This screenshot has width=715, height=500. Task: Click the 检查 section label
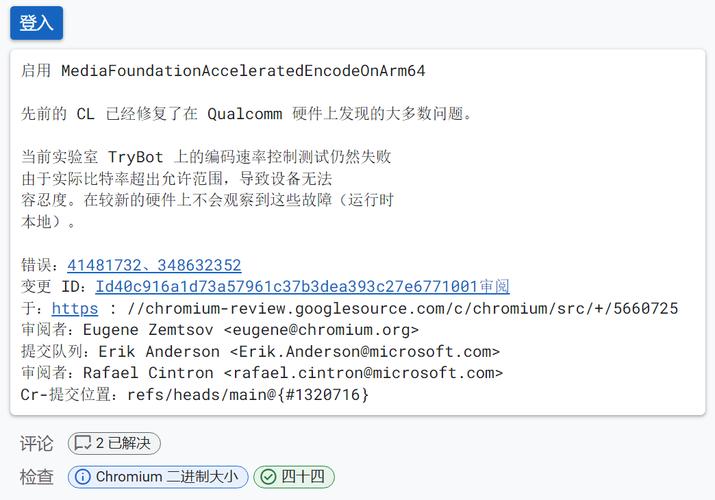tap(36, 477)
